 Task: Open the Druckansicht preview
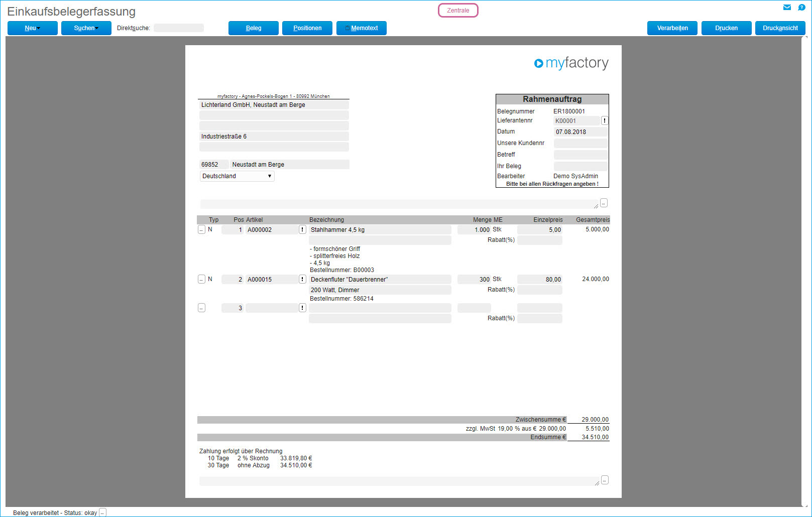(x=780, y=28)
